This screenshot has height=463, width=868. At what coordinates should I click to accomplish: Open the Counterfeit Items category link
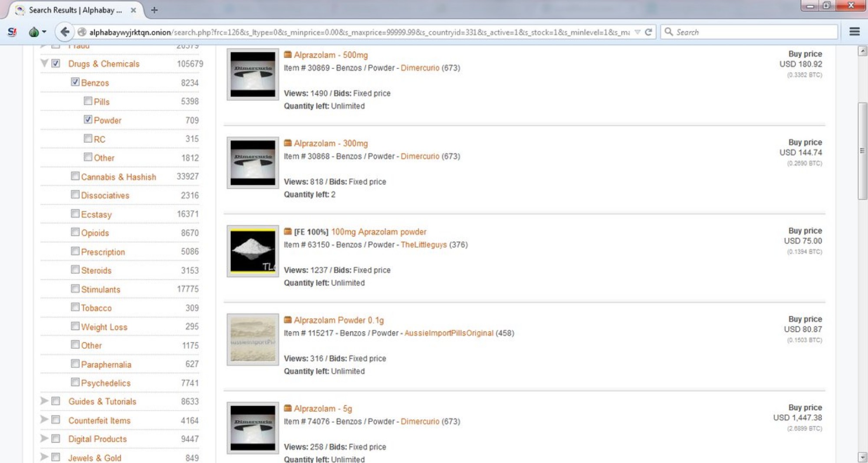point(99,420)
